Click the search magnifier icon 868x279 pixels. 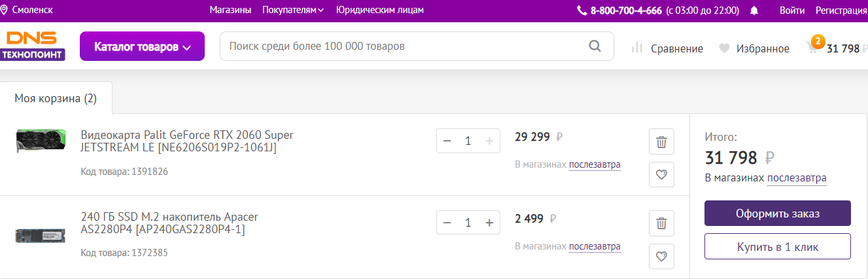[595, 46]
